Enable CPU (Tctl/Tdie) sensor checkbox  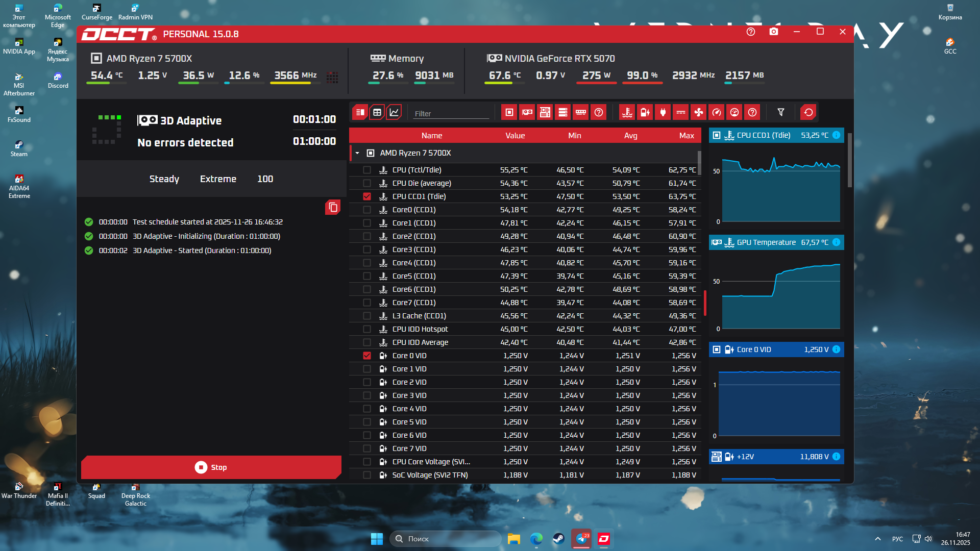367,170
